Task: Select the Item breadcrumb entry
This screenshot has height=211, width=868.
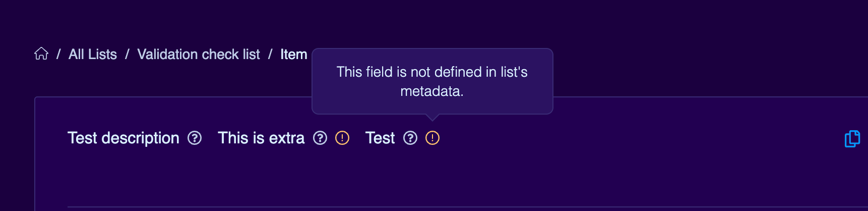Action: (x=294, y=54)
